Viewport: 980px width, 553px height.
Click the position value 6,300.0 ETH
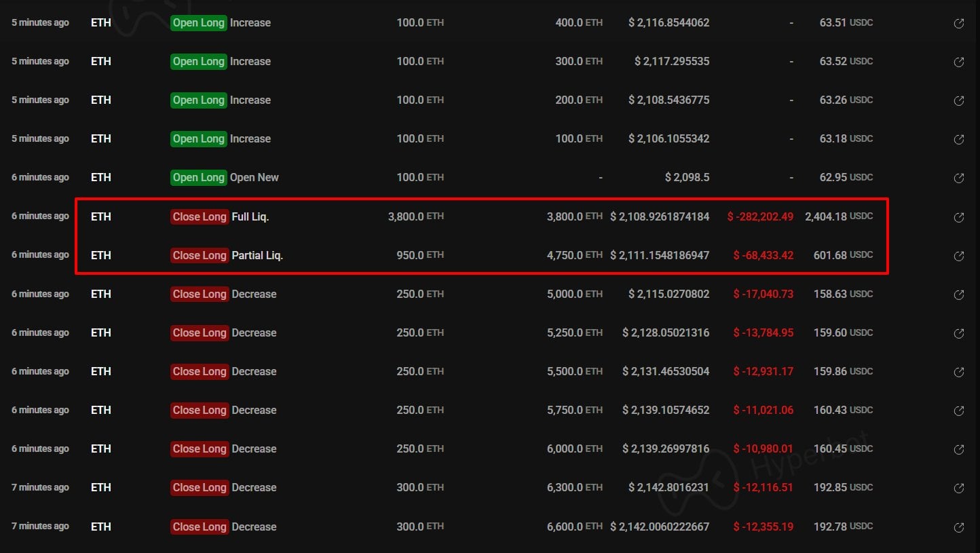[x=575, y=487]
